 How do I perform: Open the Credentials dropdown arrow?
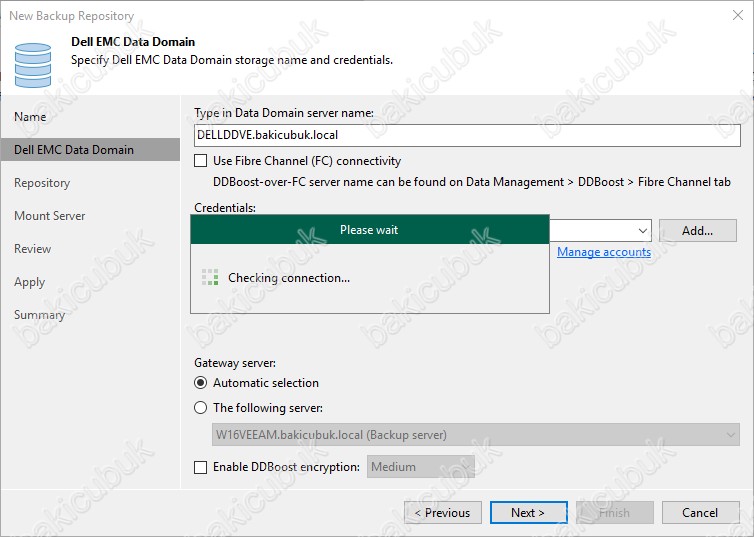tap(642, 231)
